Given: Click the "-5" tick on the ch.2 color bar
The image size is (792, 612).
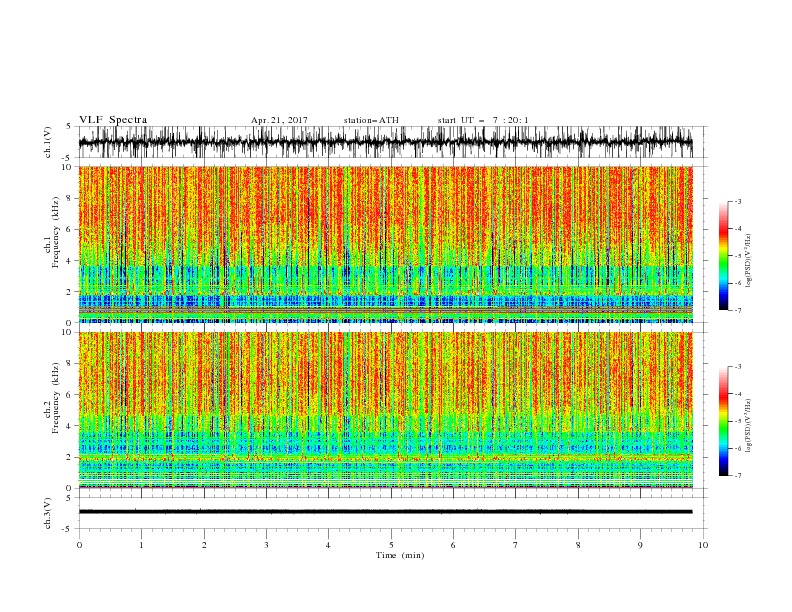Looking at the screenshot, I should click(x=737, y=421).
